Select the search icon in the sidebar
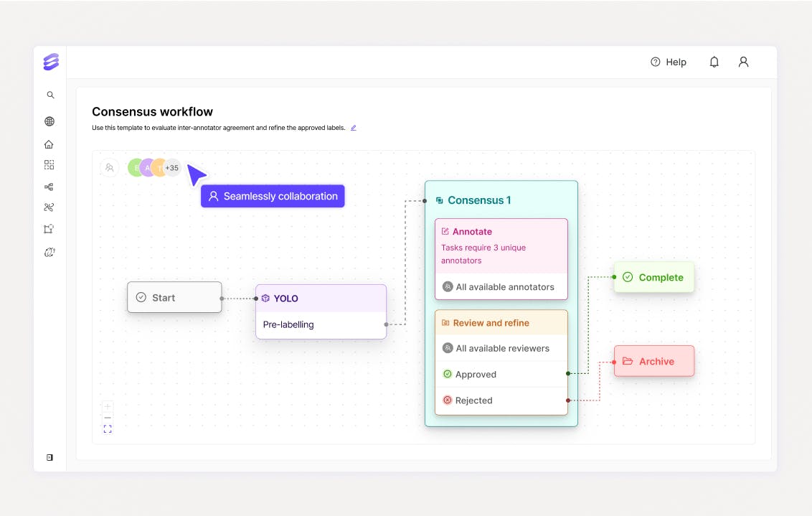812x516 pixels. [x=49, y=94]
